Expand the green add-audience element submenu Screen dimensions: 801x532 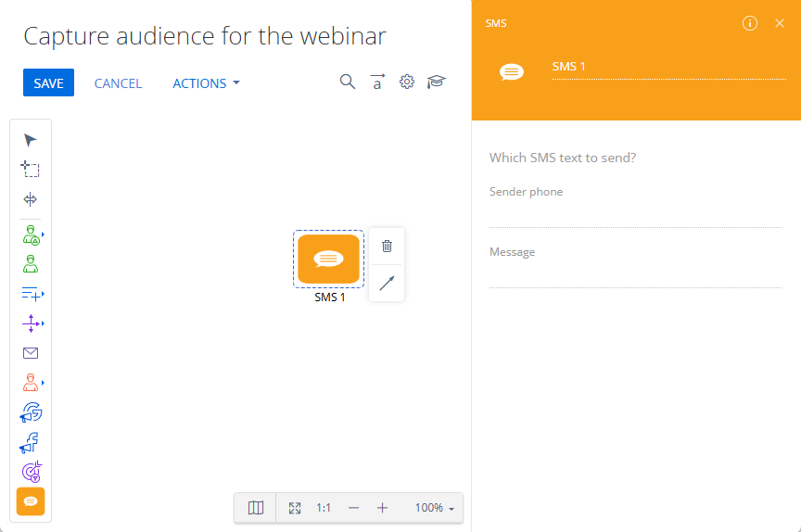coord(32,234)
